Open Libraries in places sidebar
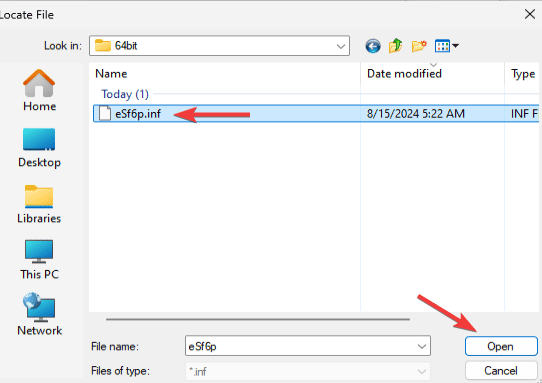Viewport: 542px width, 383px height. pyautogui.click(x=39, y=204)
